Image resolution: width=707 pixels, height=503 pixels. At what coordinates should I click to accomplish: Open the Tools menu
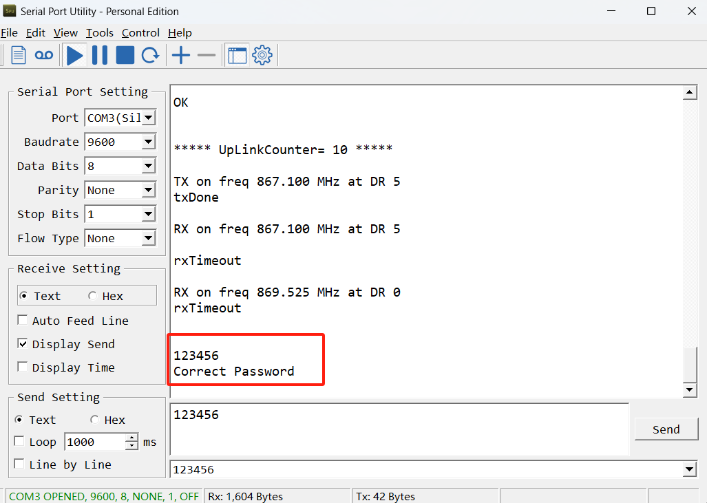tap(100, 33)
